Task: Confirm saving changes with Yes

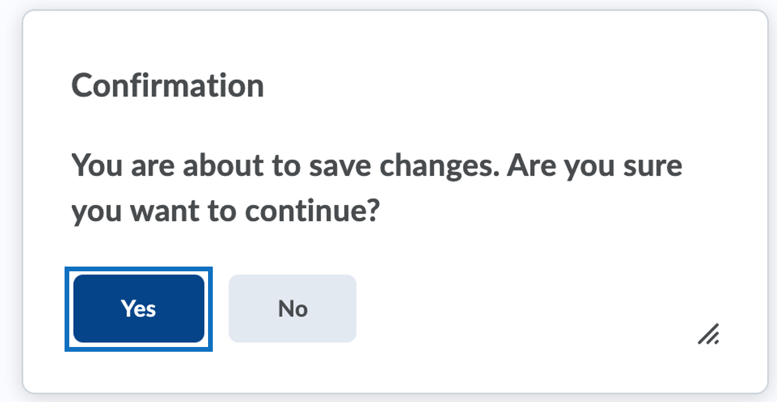Action: click(138, 308)
